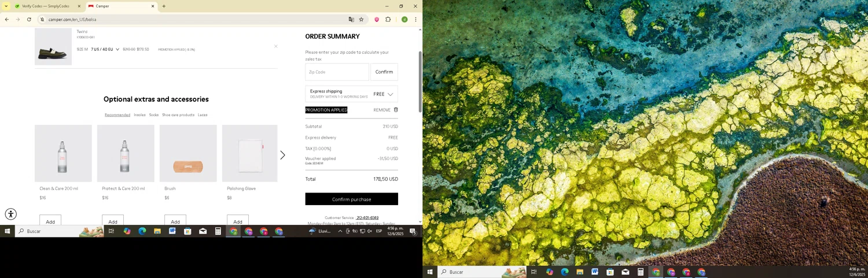Close the Camper tab
This screenshot has width=868, height=278.
click(x=153, y=6)
